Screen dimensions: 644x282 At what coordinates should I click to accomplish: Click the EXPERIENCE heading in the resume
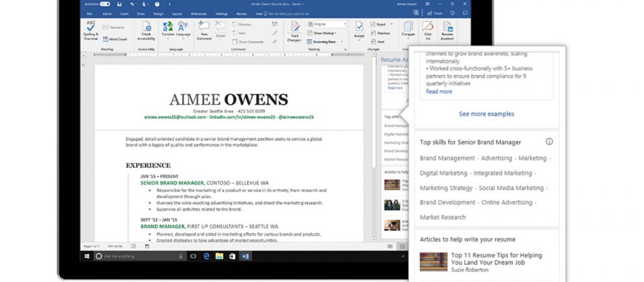[x=148, y=166]
